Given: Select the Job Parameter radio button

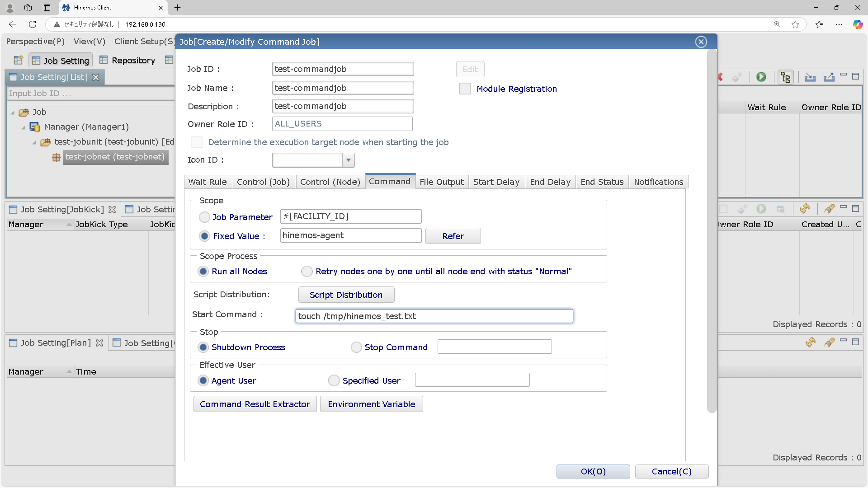Looking at the screenshot, I should pos(204,217).
